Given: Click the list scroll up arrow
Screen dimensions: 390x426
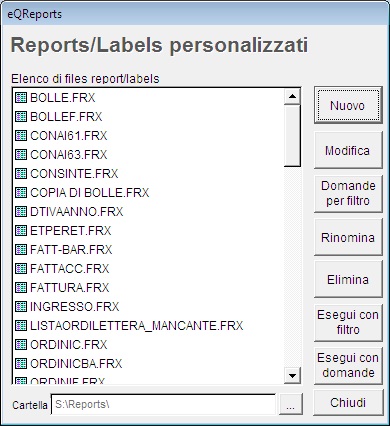Looking at the screenshot, I should [x=292, y=97].
